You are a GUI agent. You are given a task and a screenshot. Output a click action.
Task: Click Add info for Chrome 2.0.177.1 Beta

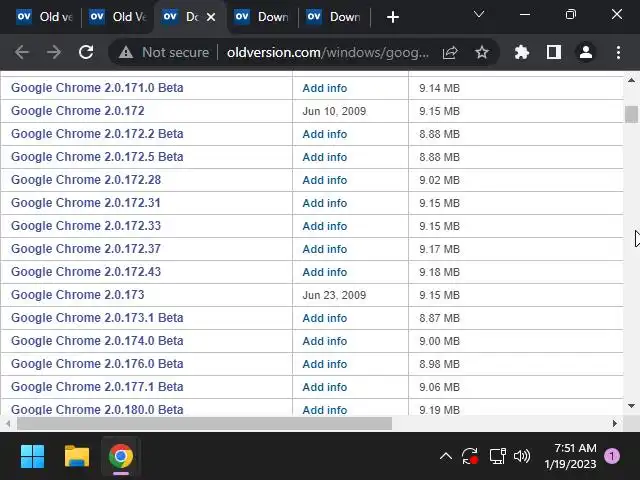324,387
